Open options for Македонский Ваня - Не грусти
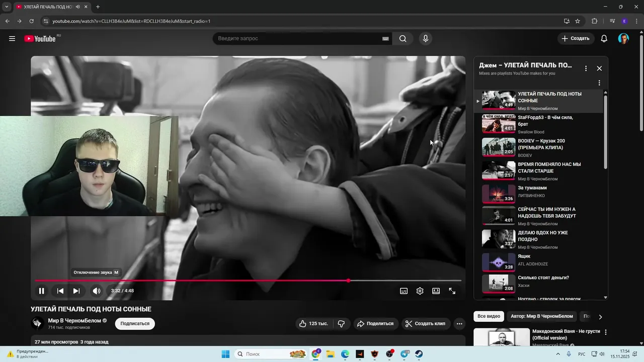The image size is (644, 362). coord(606,332)
